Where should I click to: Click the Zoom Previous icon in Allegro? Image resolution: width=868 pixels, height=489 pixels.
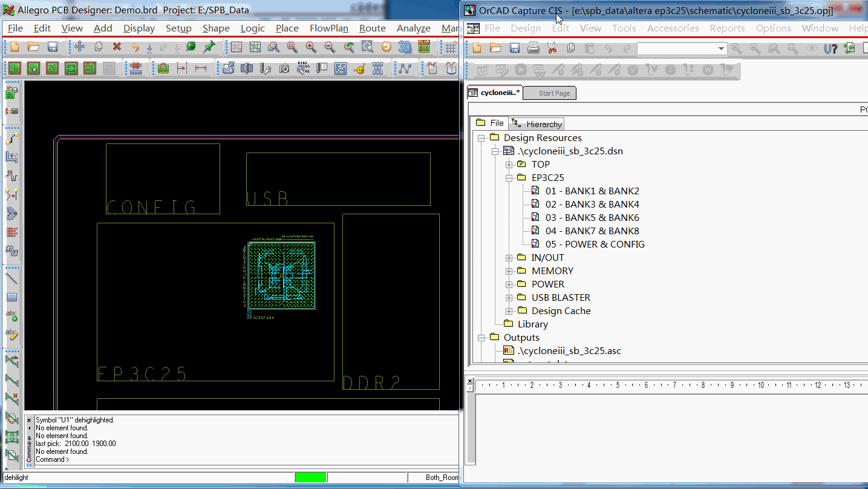[x=349, y=47]
